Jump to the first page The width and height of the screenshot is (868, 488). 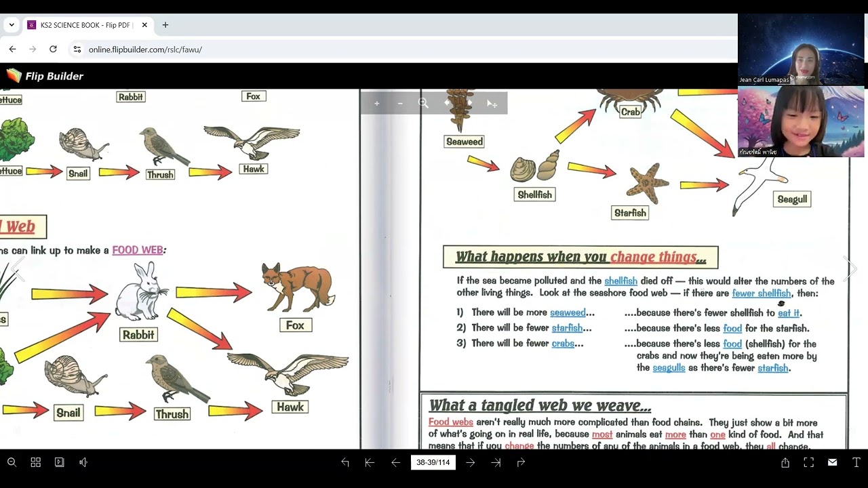tap(370, 462)
